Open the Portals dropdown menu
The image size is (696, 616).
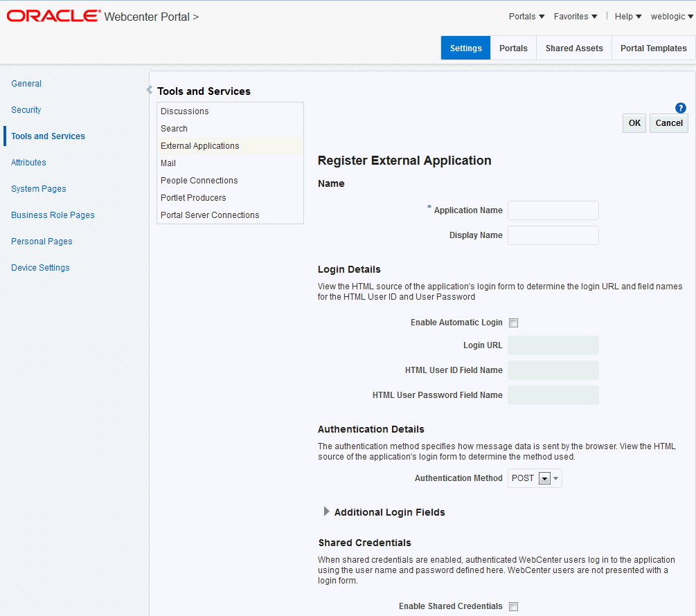click(x=526, y=17)
